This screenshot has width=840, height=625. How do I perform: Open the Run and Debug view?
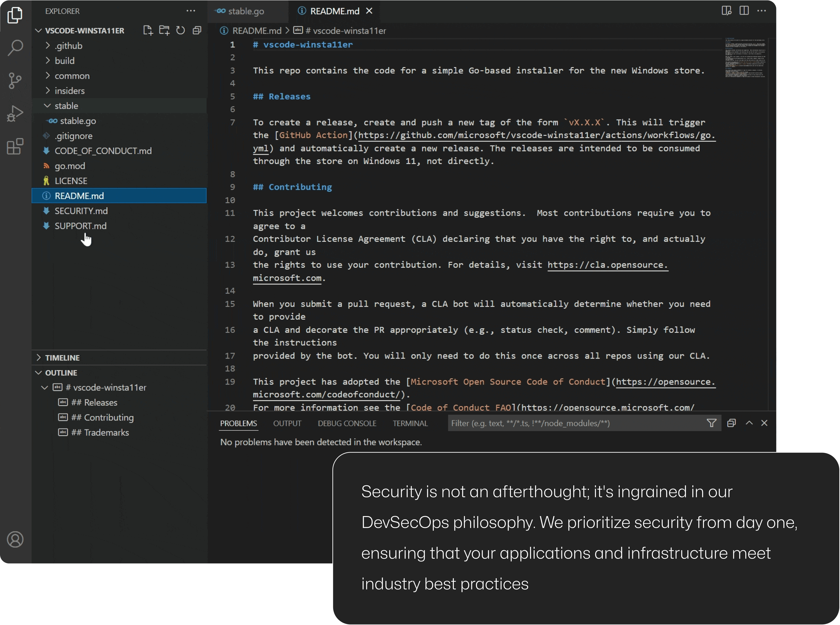click(15, 113)
